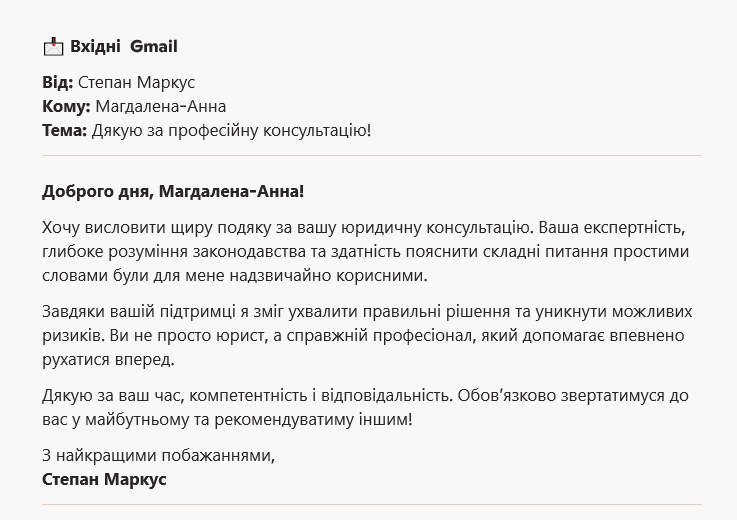Click the Тема: field label
This screenshot has width=737, height=520.
point(64,130)
